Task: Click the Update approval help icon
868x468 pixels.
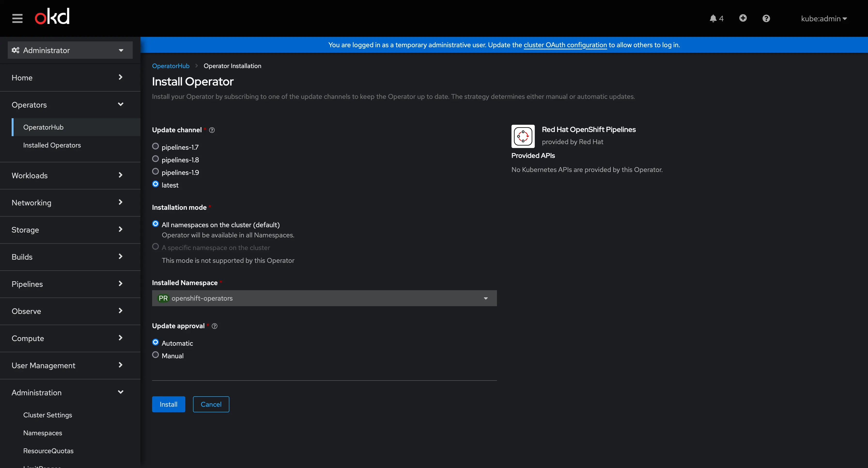Action: tap(214, 326)
